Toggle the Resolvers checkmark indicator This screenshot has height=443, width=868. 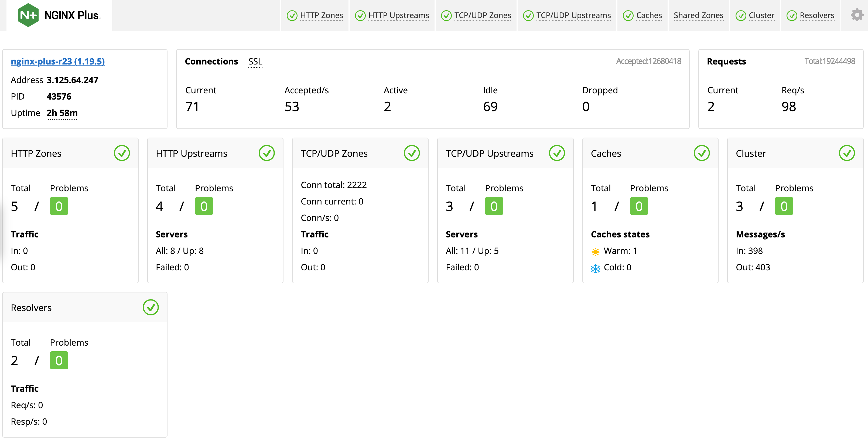[151, 307]
